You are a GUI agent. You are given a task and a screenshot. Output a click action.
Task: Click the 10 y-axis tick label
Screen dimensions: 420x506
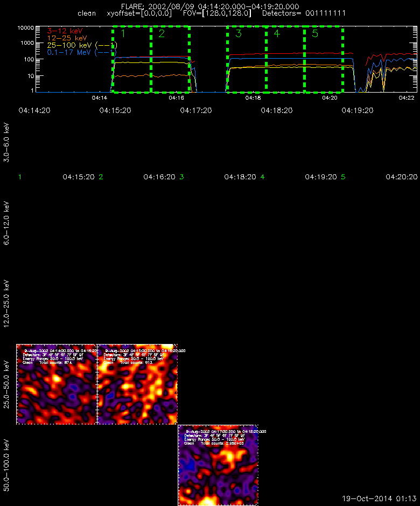click(x=31, y=76)
